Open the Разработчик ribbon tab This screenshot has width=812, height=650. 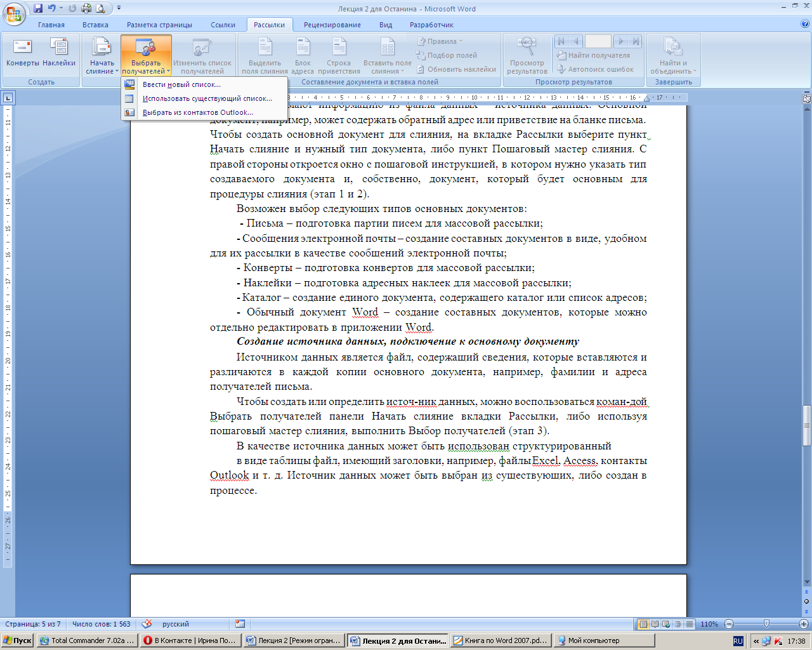click(431, 25)
